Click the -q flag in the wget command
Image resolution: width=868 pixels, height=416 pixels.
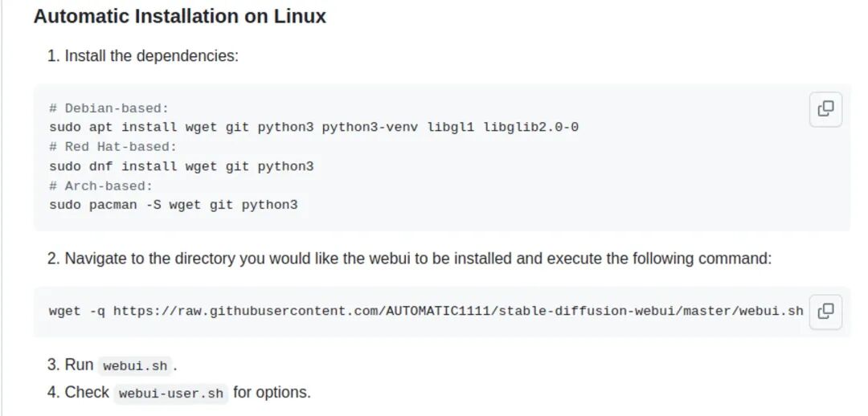96,311
